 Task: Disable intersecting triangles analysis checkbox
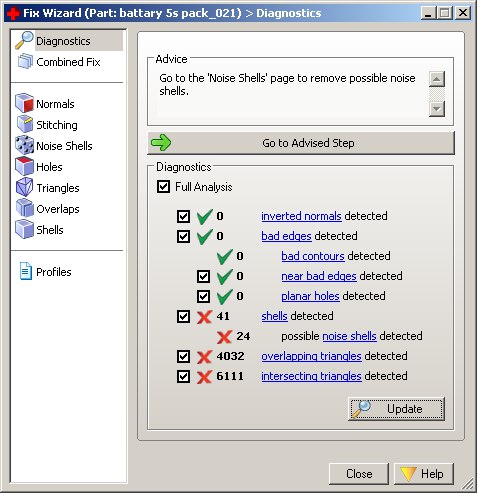pos(183,376)
